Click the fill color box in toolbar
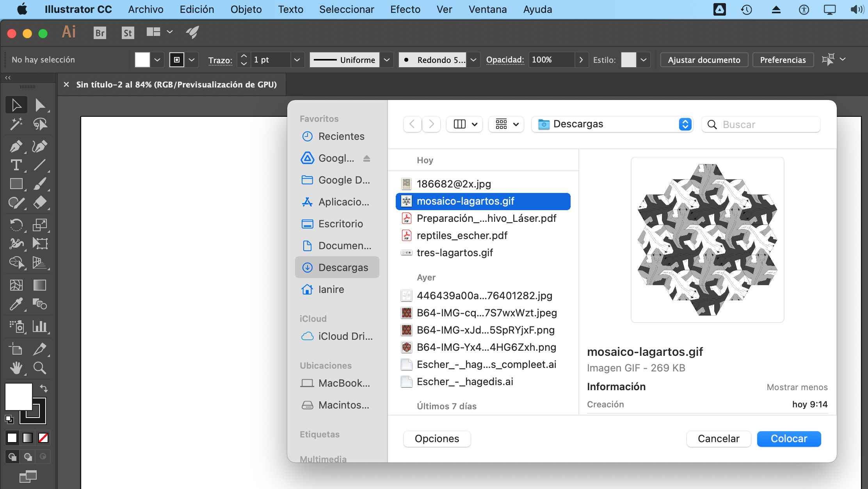 [18, 396]
